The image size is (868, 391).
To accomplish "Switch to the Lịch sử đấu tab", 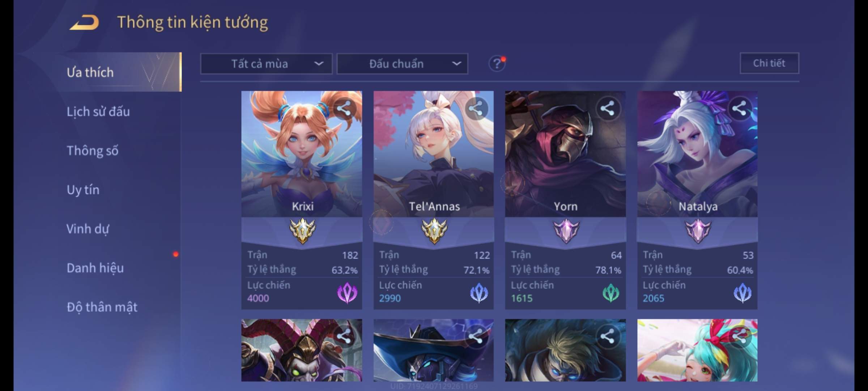I will [x=98, y=112].
